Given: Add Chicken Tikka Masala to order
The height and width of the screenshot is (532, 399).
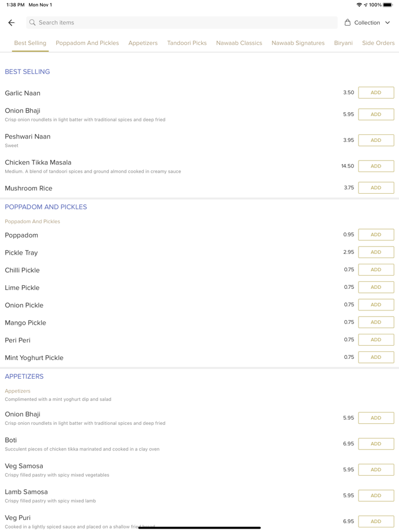Looking at the screenshot, I should (376, 166).
